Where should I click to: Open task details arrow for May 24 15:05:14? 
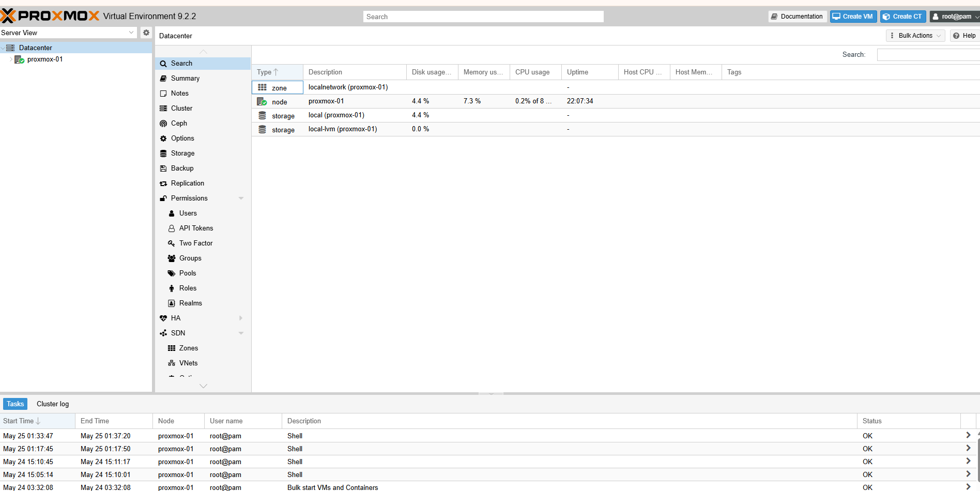tap(968, 474)
